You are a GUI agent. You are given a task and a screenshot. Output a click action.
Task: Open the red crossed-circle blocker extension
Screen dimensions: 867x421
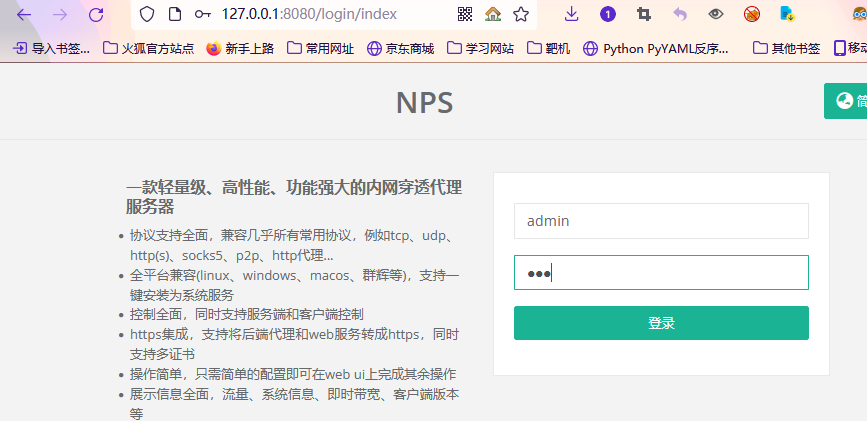(751, 14)
